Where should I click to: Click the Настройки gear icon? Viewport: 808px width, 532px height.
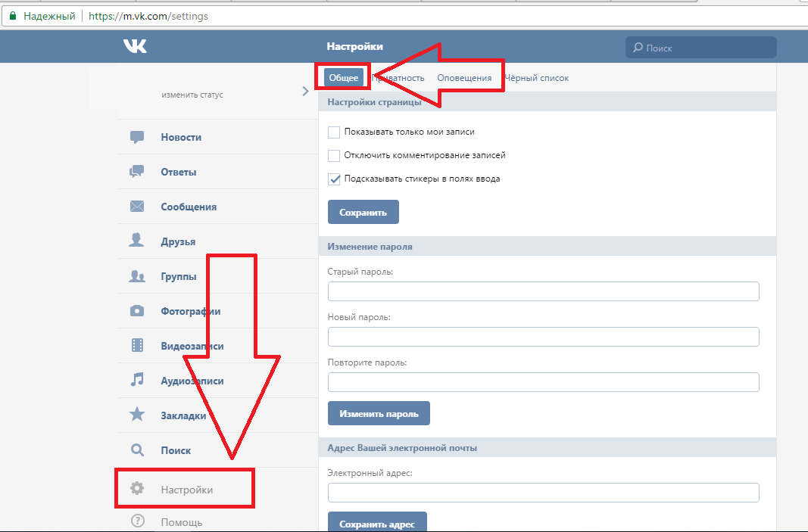137,488
